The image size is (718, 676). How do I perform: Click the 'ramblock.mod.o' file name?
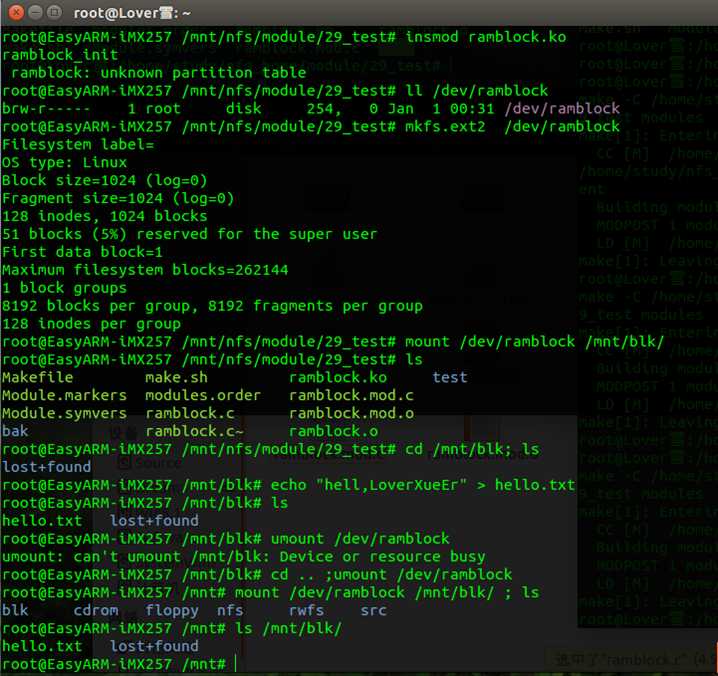coord(351,413)
